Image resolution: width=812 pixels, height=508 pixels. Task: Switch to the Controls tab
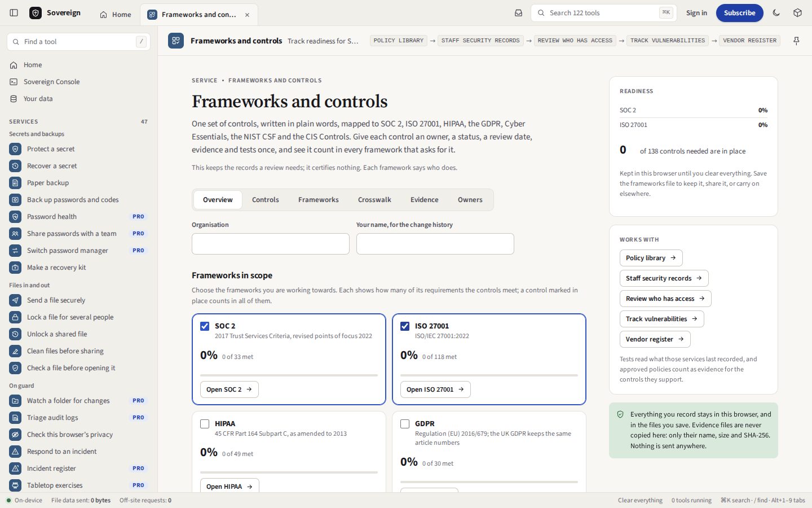[x=266, y=200]
